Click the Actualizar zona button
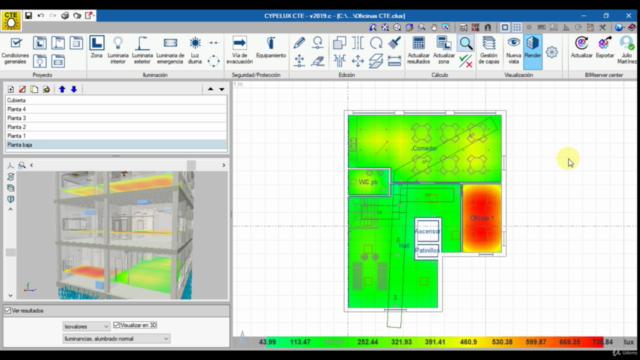The image size is (640, 360). click(444, 50)
